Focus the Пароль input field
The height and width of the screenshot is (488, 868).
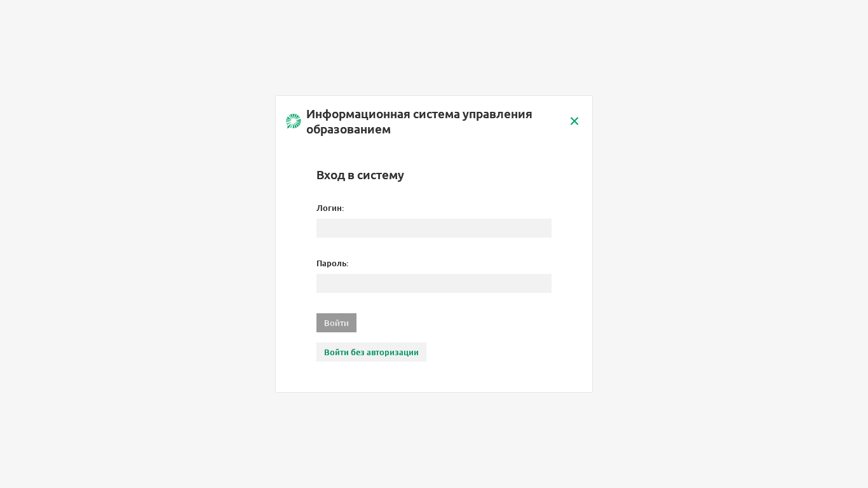coord(434,283)
